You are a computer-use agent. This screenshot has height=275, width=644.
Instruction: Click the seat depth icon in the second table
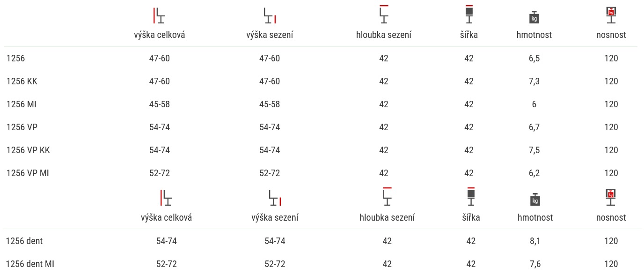(387, 196)
